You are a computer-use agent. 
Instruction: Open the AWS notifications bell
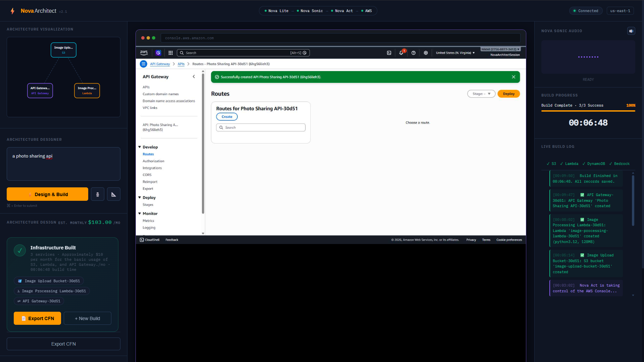pyautogui.click(x=401, y=53)
